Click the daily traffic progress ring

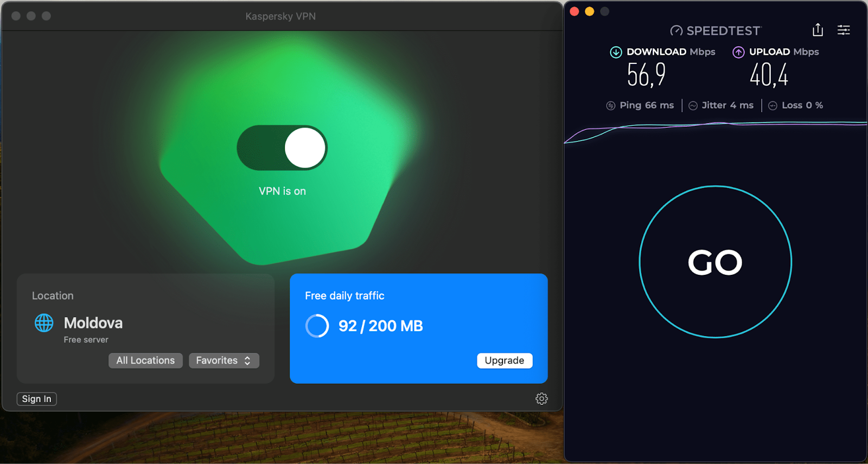pos(317,326)
